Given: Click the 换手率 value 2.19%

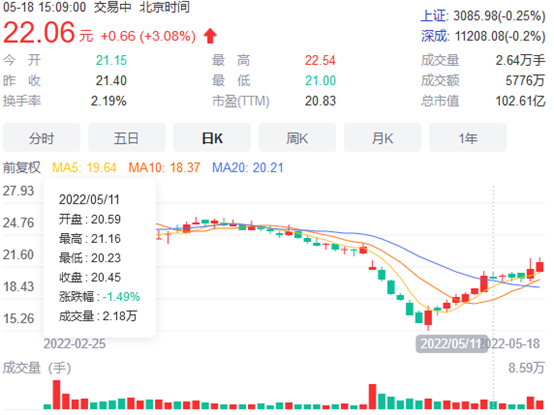Looking at the screenshot, I should [x=108, y=101].
